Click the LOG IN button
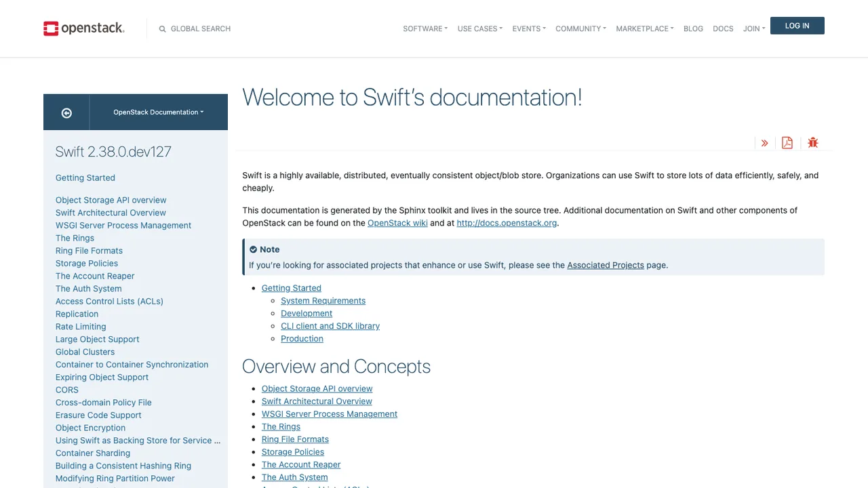The height and width of the screenshot is (488, 868). [x=797, y=26]
